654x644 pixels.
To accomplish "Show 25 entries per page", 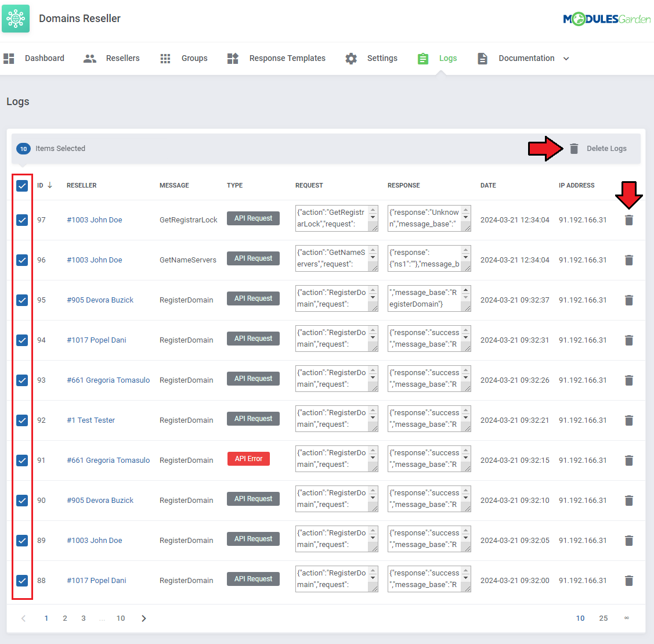I will [603, 618].
